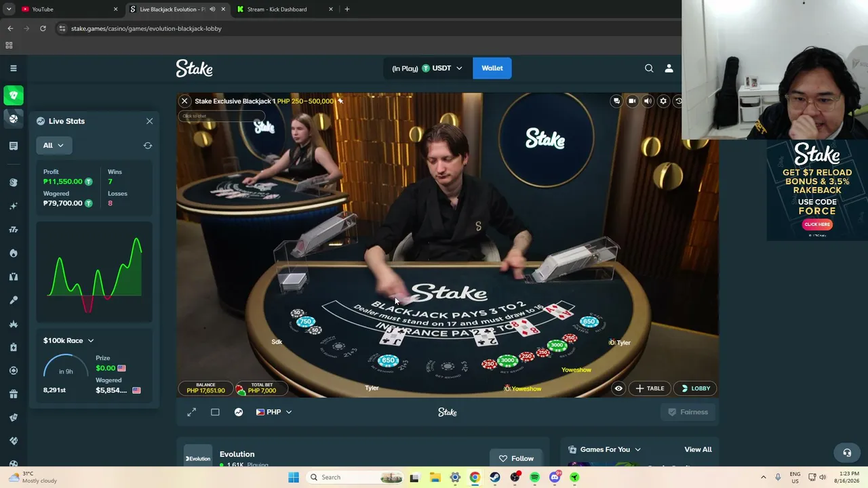Open the browser apps grid icon

coord(9,45)
